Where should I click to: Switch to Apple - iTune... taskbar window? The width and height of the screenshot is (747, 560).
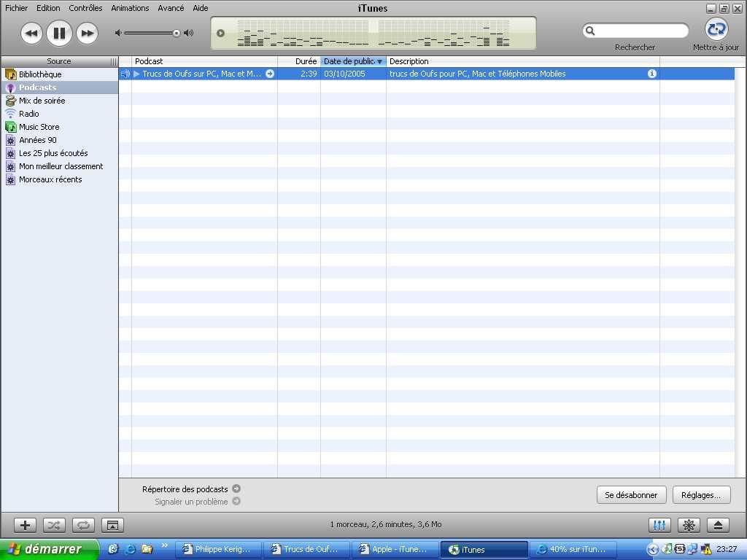click(395, 550)
